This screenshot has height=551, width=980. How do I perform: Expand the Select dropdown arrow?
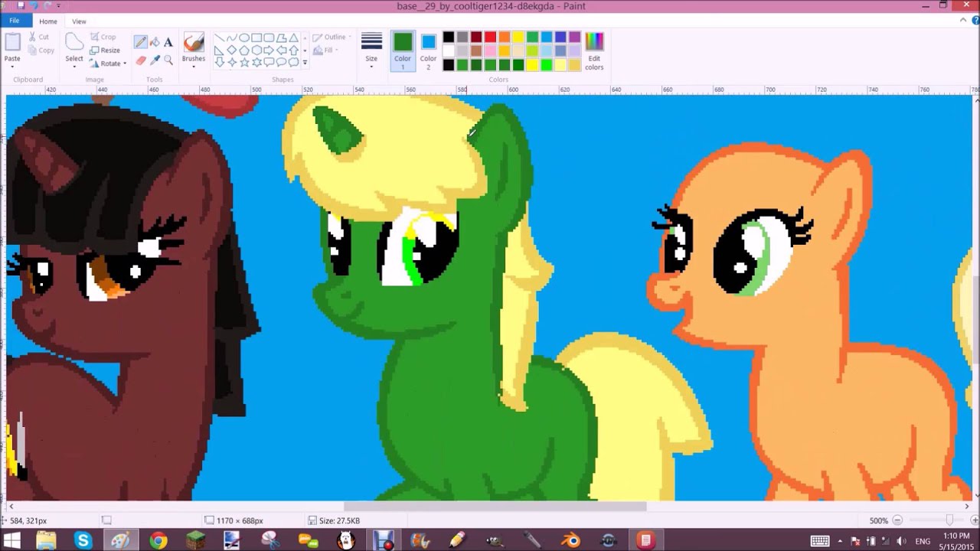click(74, 67)
